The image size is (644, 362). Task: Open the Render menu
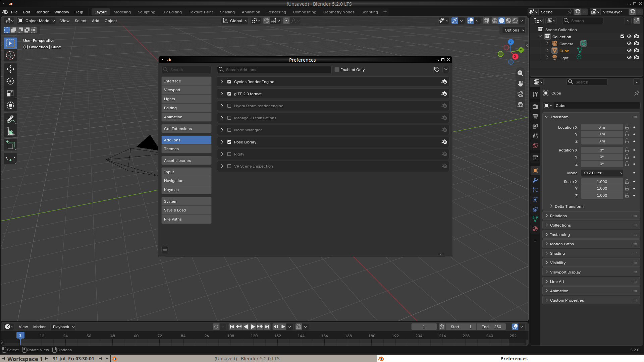[x=42, y=12]
